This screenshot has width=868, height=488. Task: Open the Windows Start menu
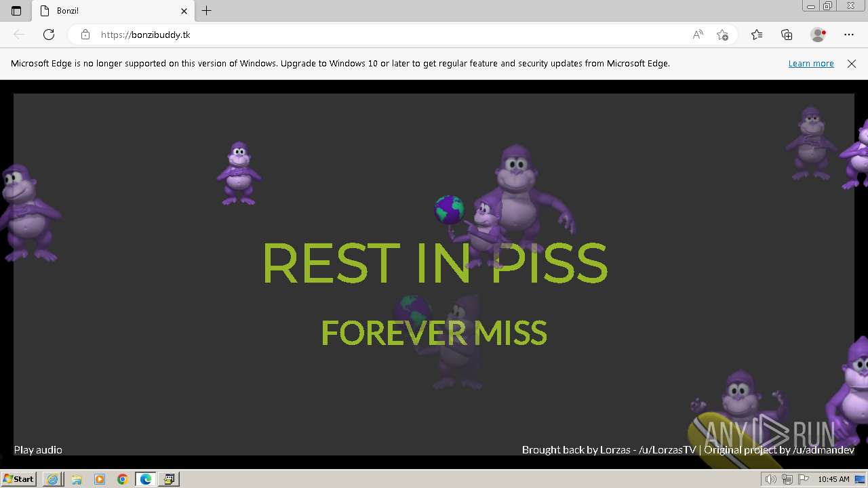click(x=18, y=479)
